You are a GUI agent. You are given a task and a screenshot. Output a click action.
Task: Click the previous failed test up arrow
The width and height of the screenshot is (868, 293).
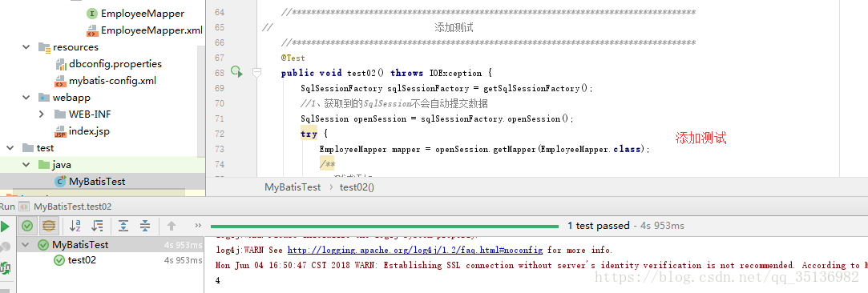pyautogui.click(x=172, y=226)
